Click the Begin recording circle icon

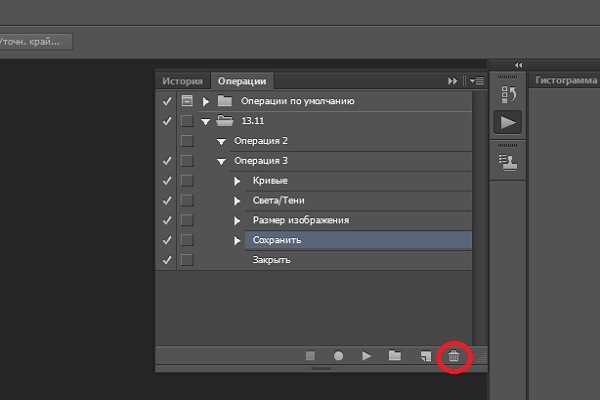pos(339,355)
